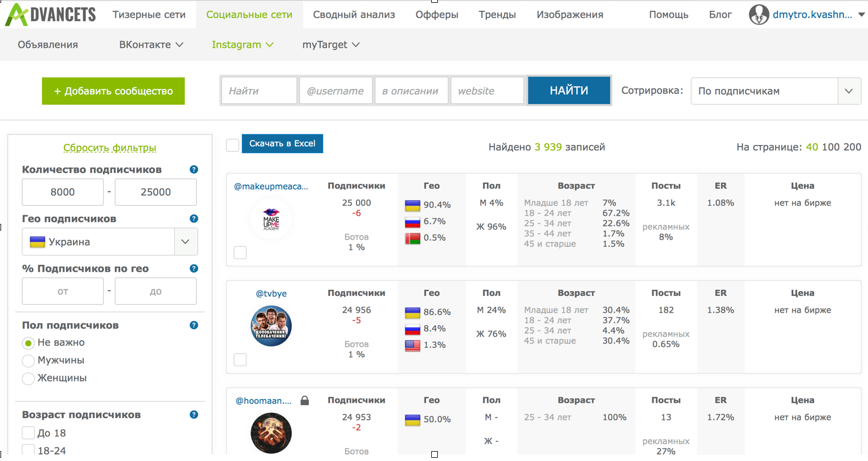
Task: Click Russia flag showing 6.7%
Action: pyautogui.click(x=413, y=222)
